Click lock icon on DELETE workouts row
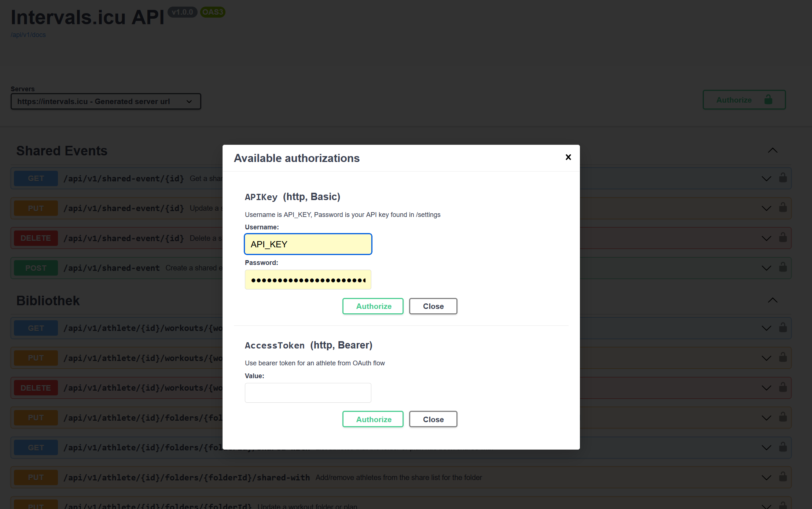This screenshot has height=509, width=812. (x=783, y=387)
